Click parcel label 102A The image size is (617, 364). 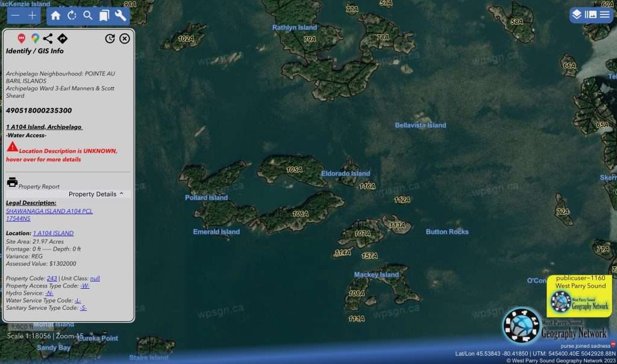[186, 39]
